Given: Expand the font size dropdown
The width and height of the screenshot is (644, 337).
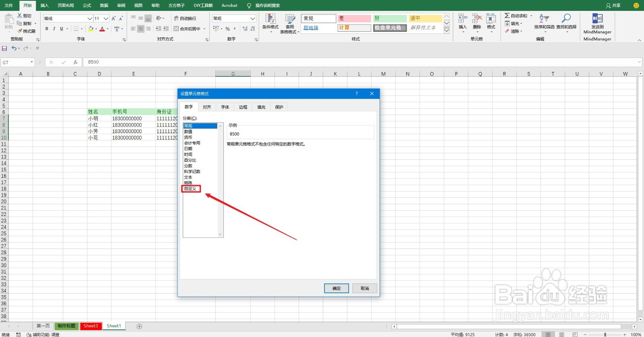Looking at the screenshot, I should coord(106,18).
